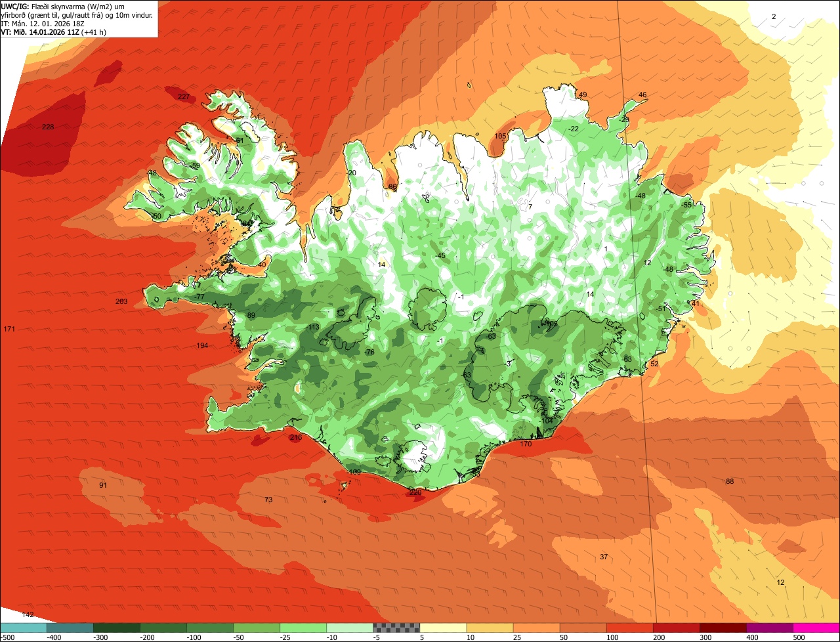Click the '-22' flux value over land

pos(574,129)
